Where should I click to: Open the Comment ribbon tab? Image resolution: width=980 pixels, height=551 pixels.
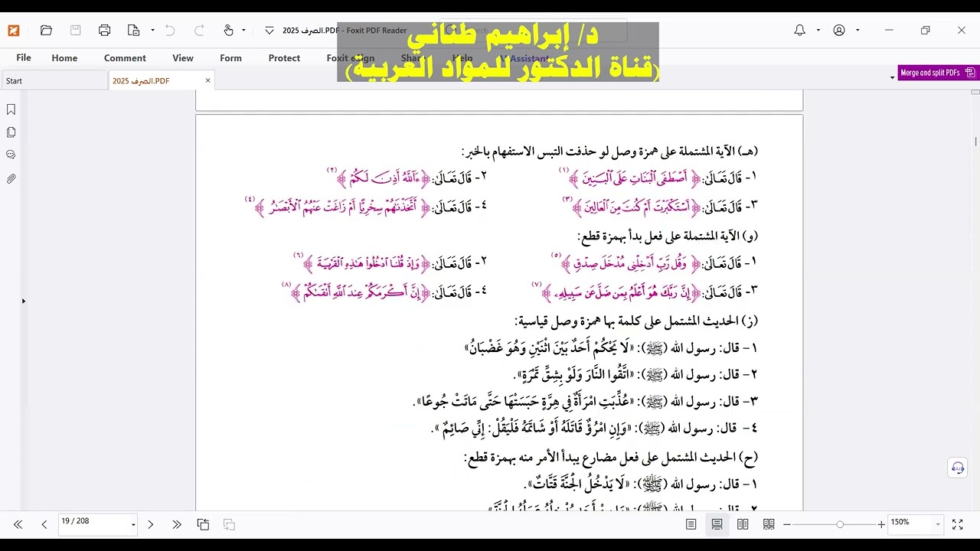point(125,58)
